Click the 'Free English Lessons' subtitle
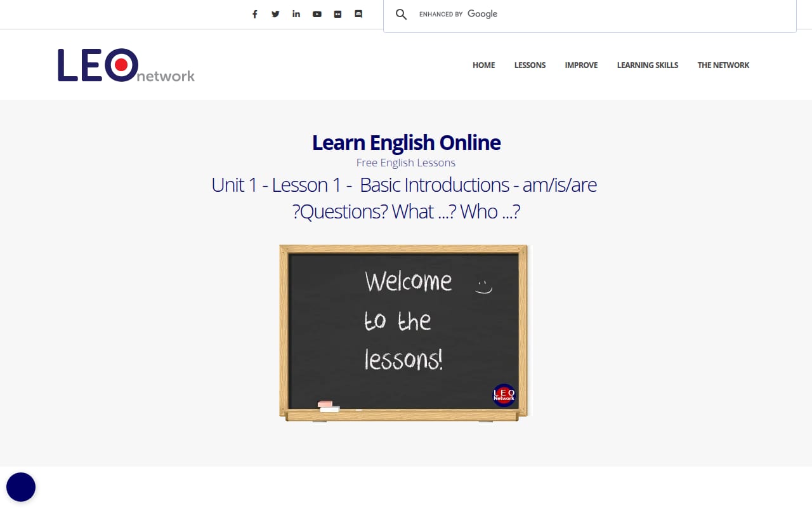 point(406,163)
